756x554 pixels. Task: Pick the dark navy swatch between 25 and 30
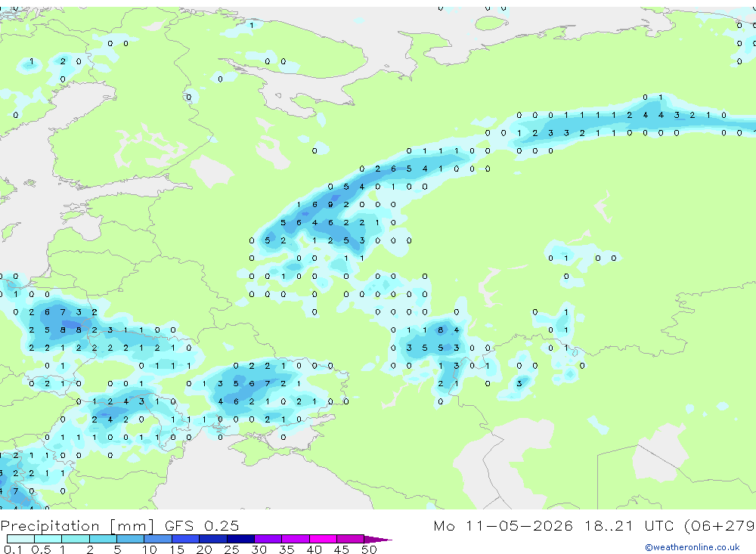tap(240, 539)
